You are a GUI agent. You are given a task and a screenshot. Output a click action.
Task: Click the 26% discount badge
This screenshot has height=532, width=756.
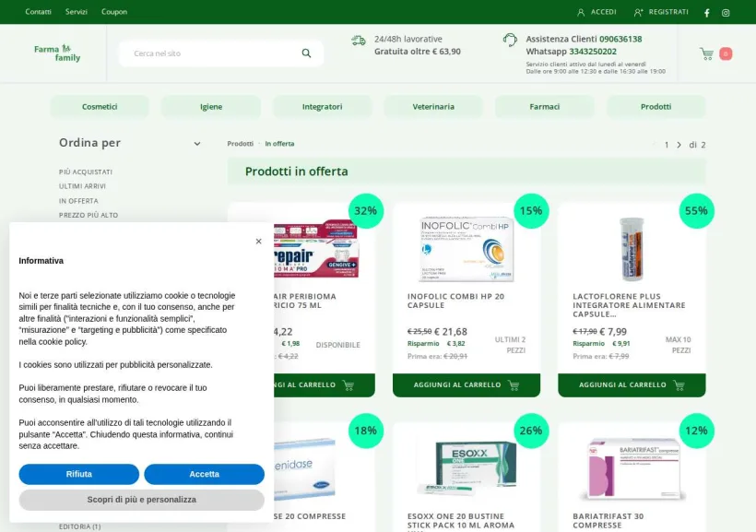531,431
